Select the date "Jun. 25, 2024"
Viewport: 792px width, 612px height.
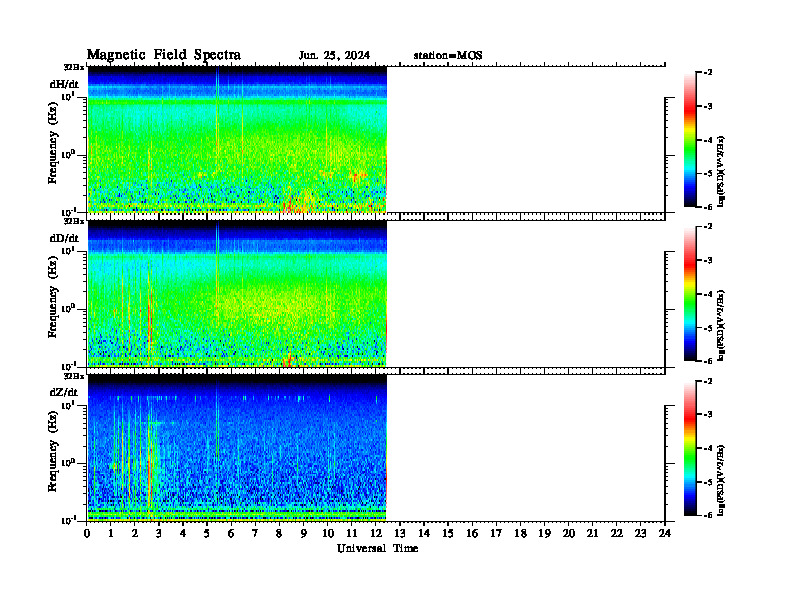pos(334,56)
